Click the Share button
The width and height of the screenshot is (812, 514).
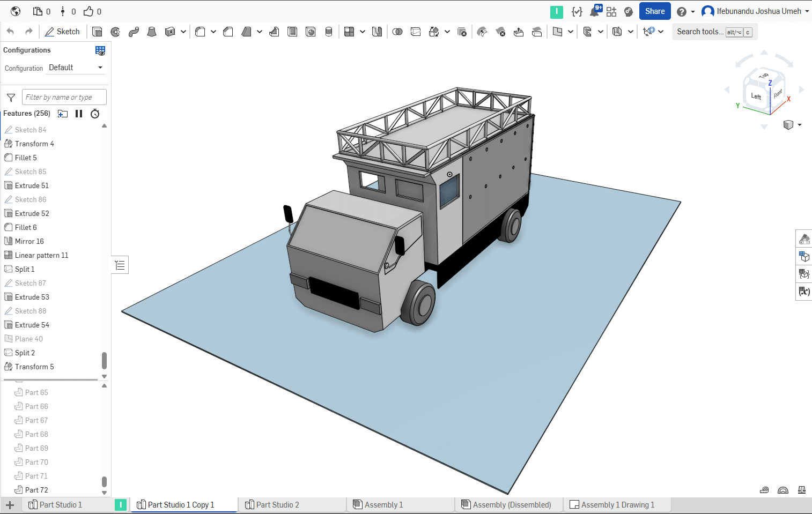coord(655,11)
